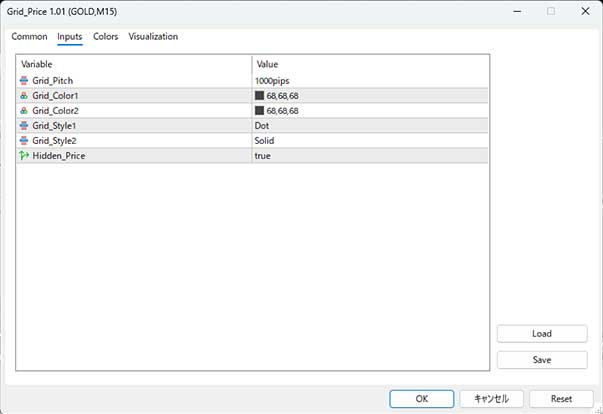
Task: Click the Grid_Color2 color type icon
Action: [24, 111]
